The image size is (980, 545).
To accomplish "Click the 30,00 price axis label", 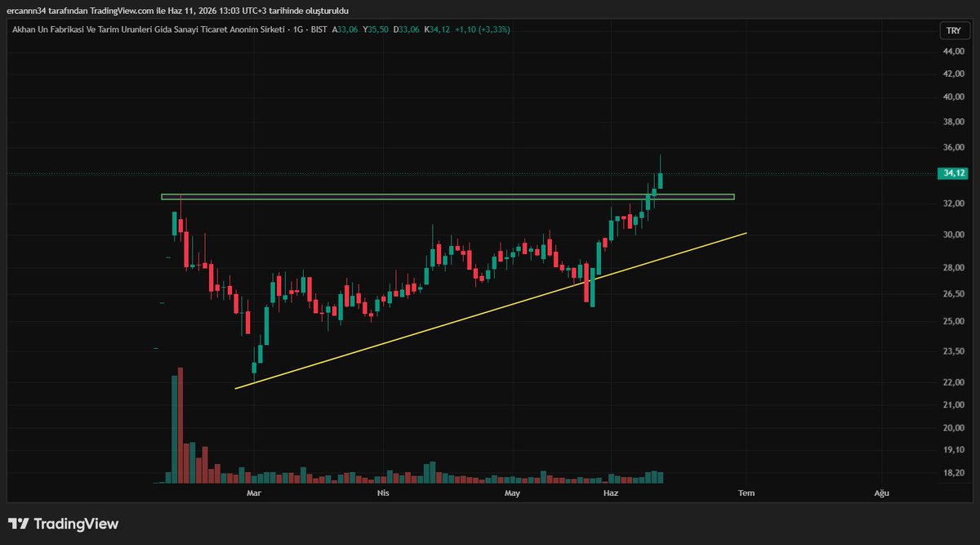I will click(954, 235).
